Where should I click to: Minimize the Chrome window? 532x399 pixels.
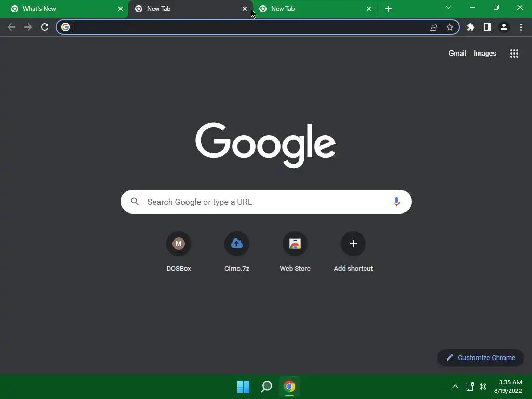472,7
